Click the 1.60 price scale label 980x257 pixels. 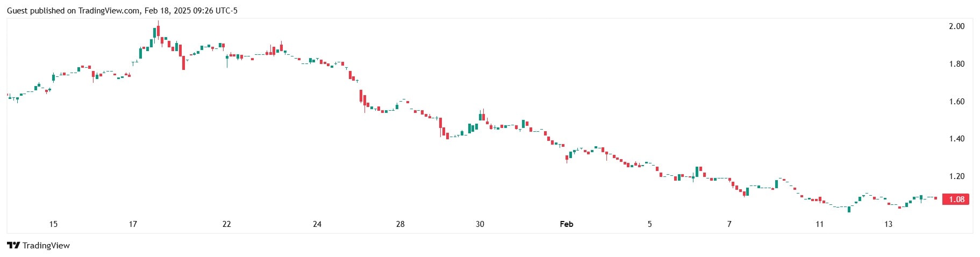pos(957,102)
